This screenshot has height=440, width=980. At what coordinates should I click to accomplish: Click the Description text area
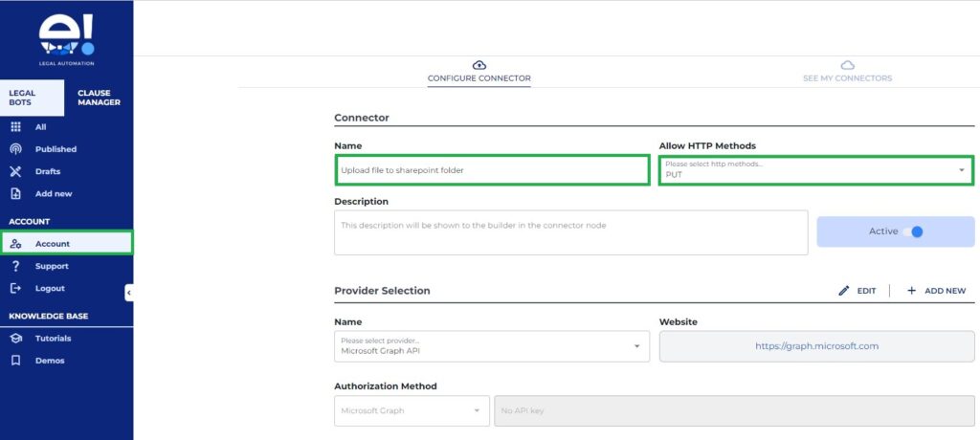[570, 232]
